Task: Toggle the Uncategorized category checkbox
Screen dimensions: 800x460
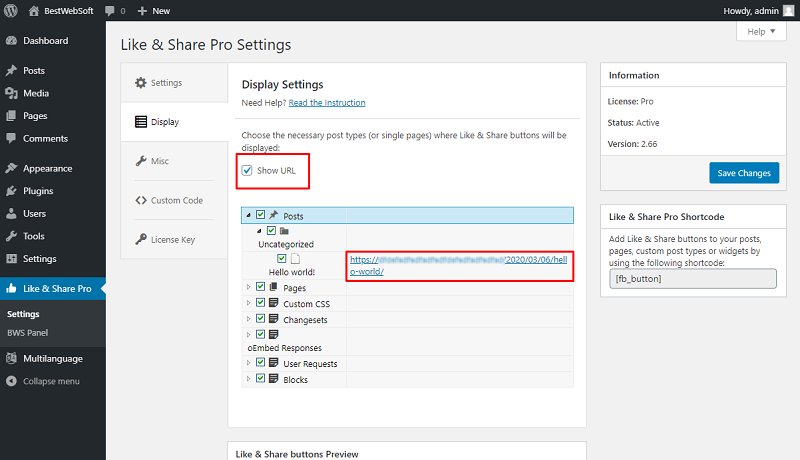Action: click(x=271, y=231)
